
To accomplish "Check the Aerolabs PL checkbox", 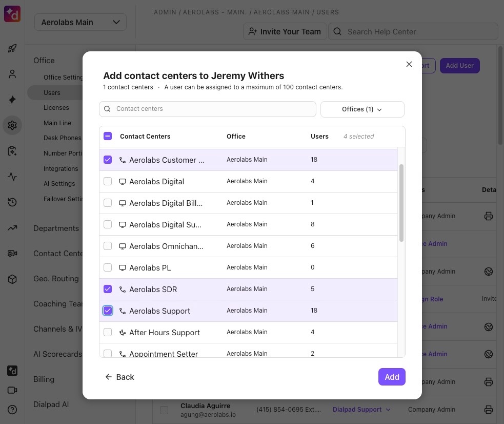I will pos(108,267).
